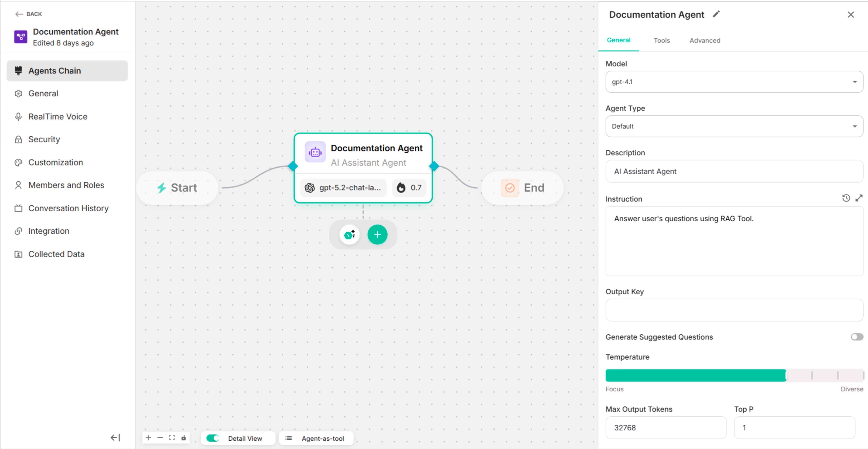The width and height of the screenshot is (868, 449).
Task: Open Collected Data
Action: click(x=56, y=254)
